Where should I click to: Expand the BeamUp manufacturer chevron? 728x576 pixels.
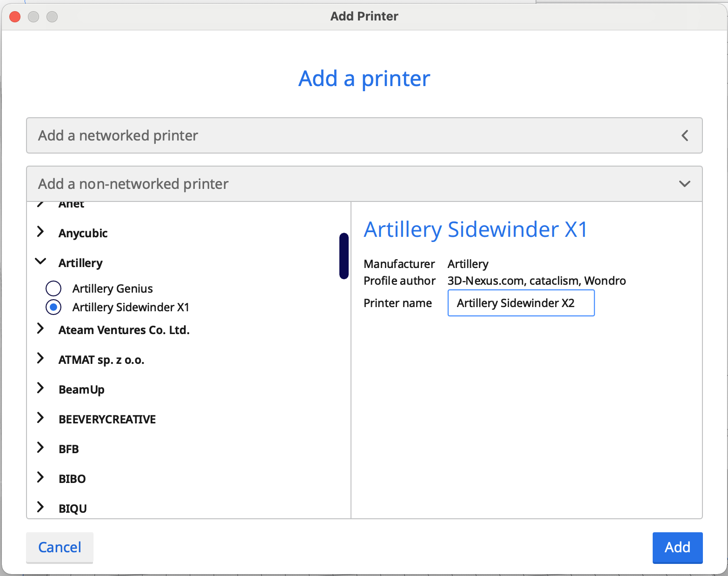40,388
